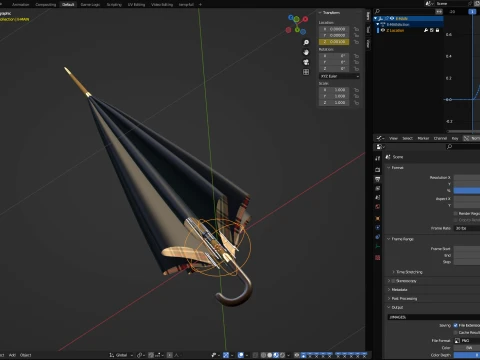Open the graph editor type dropdown
The height and width of the screenshot is (360, 480).
point(380,138)
